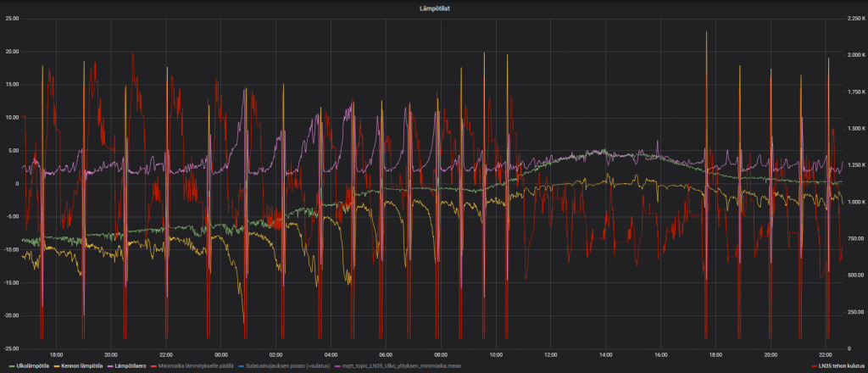The image size is (868, 373).
Task: Click the blue Sulatushuijauksen poisto swatch
Action: click(x=242, y=366)
